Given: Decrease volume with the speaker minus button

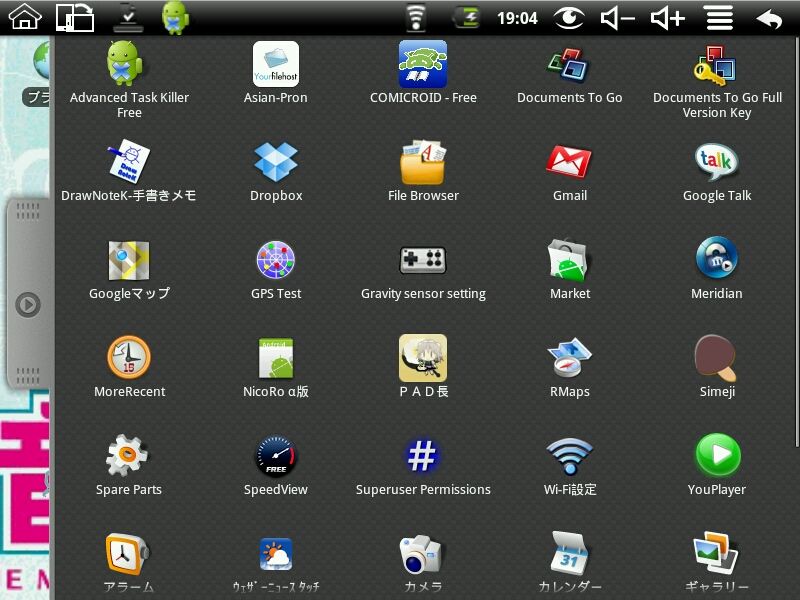Looking at the screenshot, I should [x=617, y=18].
